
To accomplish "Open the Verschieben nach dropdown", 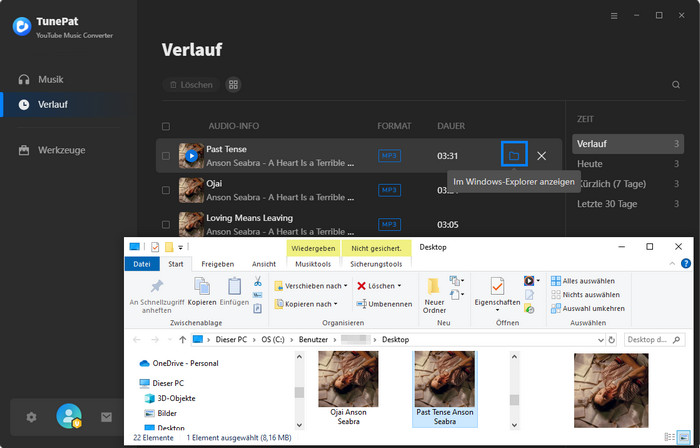I will pyautogui.click(x=311, y=286).
